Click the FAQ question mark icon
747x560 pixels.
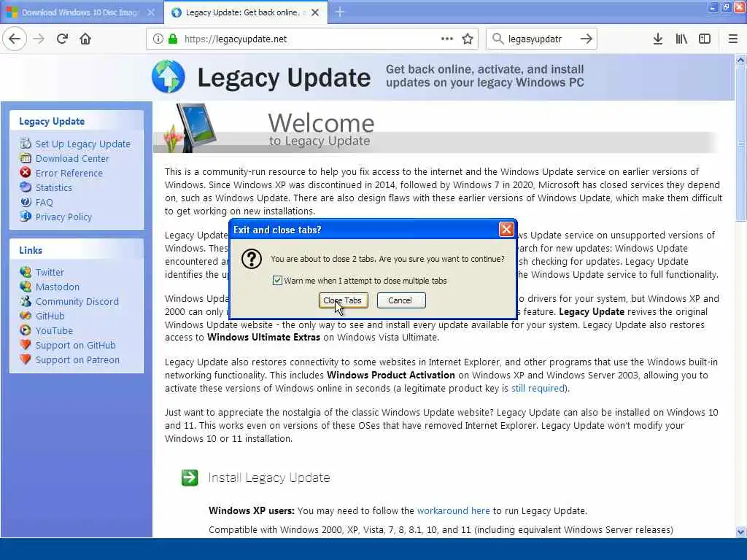[26, 202]
